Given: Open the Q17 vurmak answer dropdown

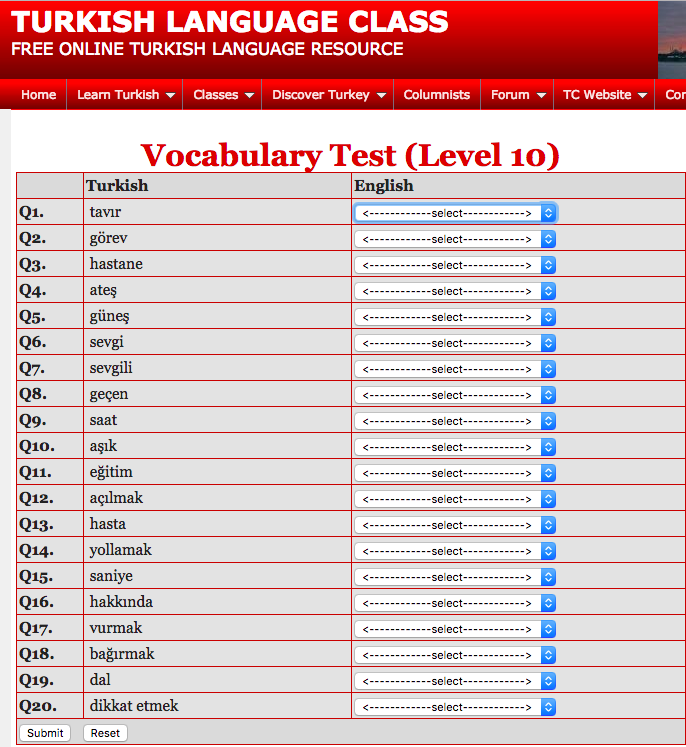Looking at the screenshot, I should coord(455,629).
